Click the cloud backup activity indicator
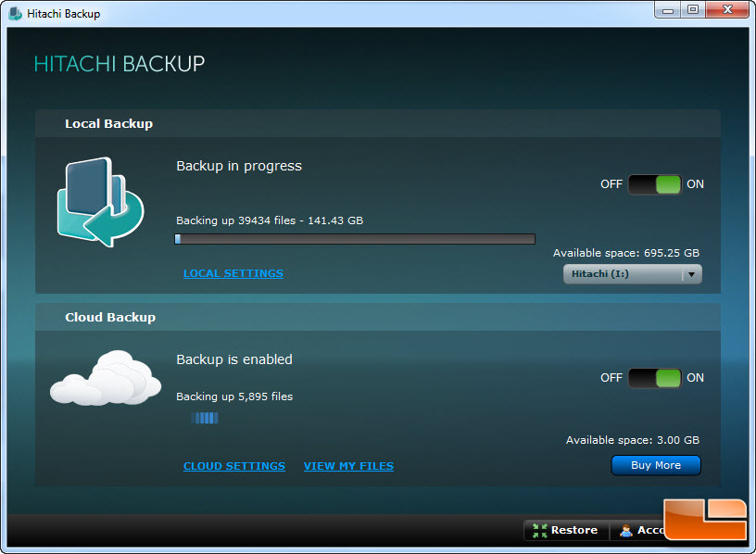This screenshot has width=756, height=554. point(205,418)
